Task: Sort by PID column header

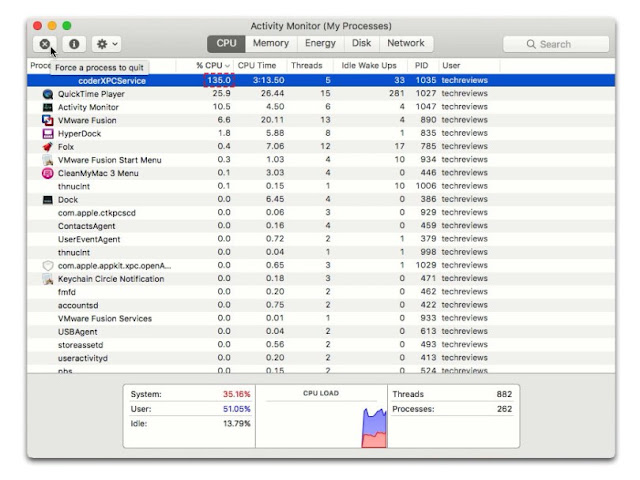Action: click(x=422, y=66)
